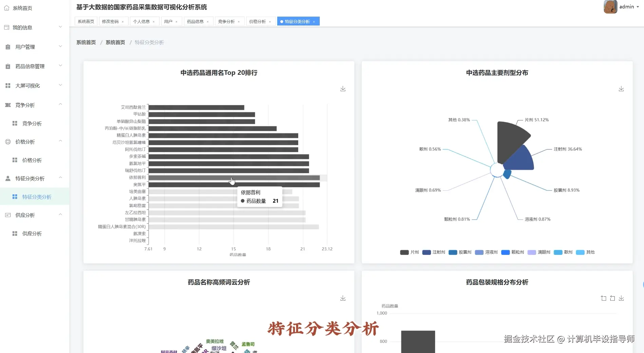Screen dimensions: 644x353
Task: Click restore icon on 药品包装规格 chart
Action: pyautogui.click(x=612, y=298)
